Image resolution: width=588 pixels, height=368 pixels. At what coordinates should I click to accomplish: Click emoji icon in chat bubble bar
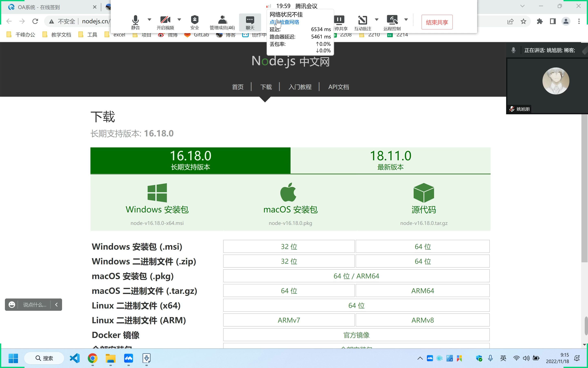pyautogui.click(x=12, y=304)
